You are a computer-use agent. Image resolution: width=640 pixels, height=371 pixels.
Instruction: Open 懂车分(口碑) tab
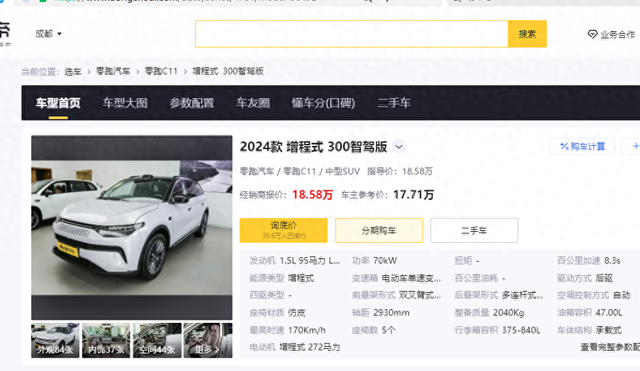tap(323, 103)
